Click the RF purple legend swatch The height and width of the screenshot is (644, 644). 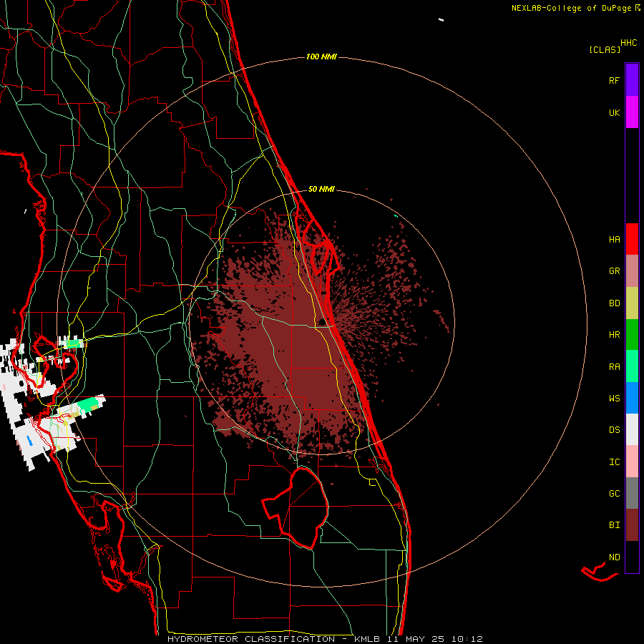point(632,80)
